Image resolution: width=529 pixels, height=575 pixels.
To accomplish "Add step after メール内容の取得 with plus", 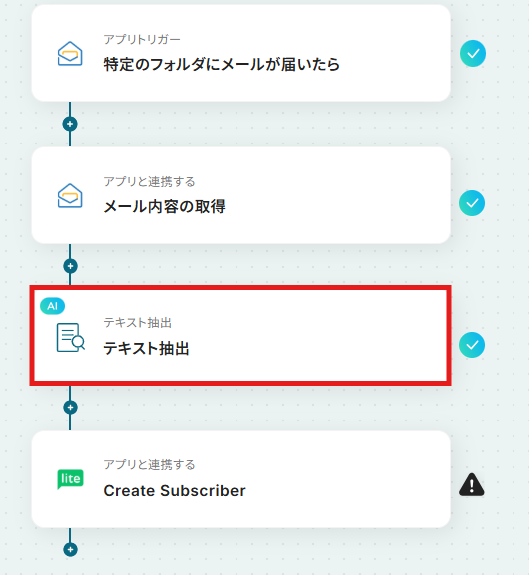I will point(70,266).
